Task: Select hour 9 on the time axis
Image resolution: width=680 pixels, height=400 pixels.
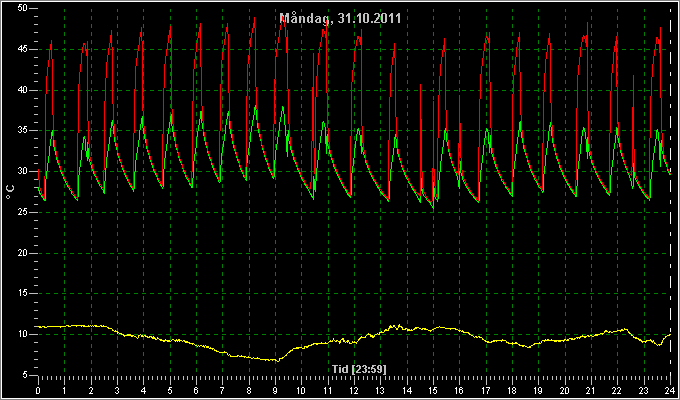Action: (x=275, y=390)
